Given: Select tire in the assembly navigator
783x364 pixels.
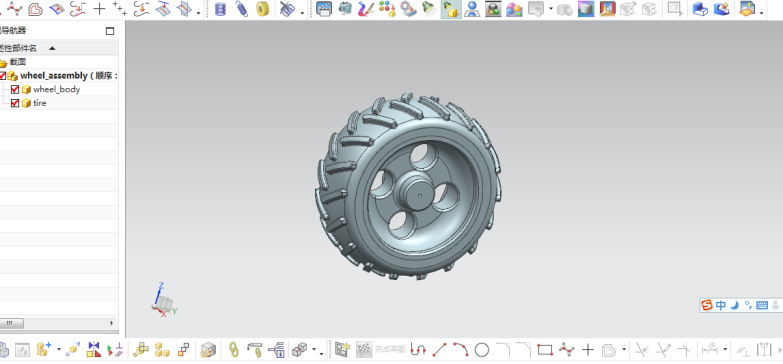Looking at the screenshot, I should (x=39, y=103).
